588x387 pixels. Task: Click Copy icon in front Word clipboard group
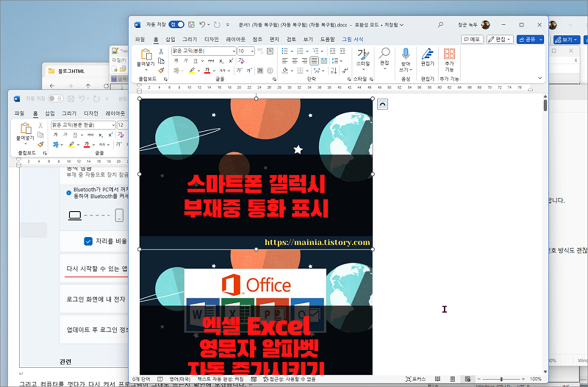pos(161,61)
